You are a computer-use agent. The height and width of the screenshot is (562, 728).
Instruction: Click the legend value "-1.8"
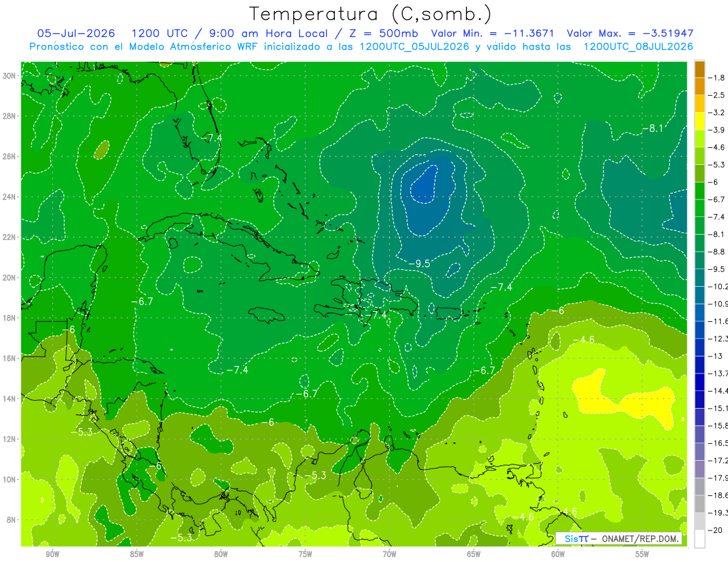[716, 78]
